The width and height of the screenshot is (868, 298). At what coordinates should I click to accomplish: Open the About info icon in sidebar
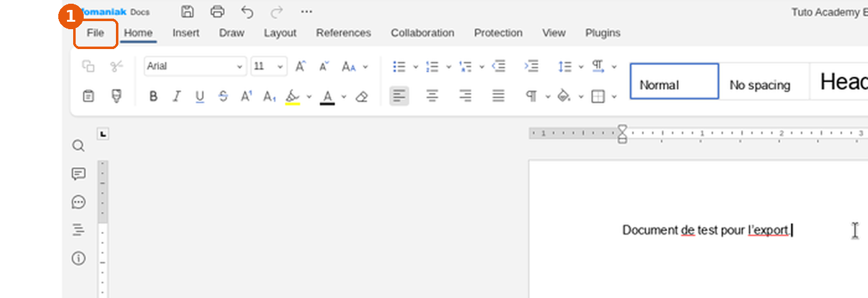[78, 258]
